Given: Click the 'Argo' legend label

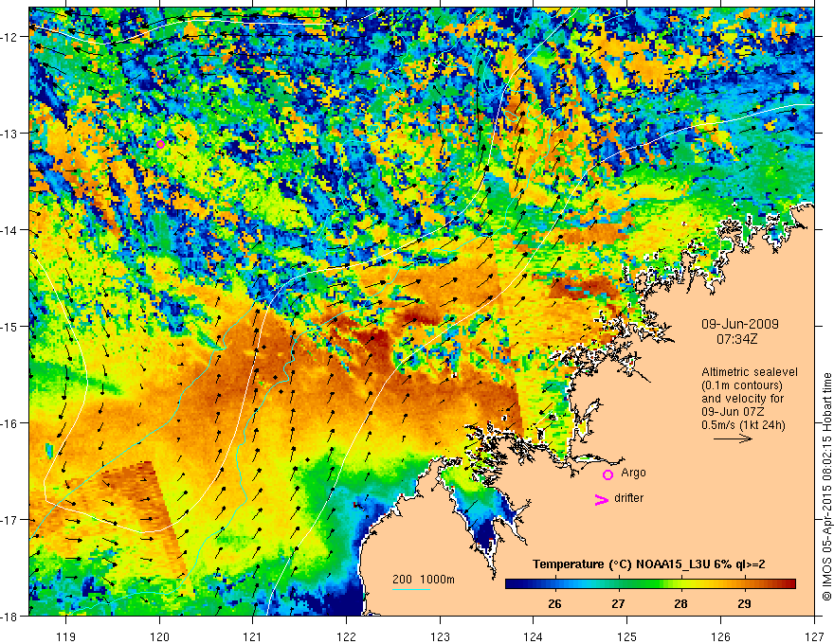Looking at the screenshot, I should tap(633, 473).
